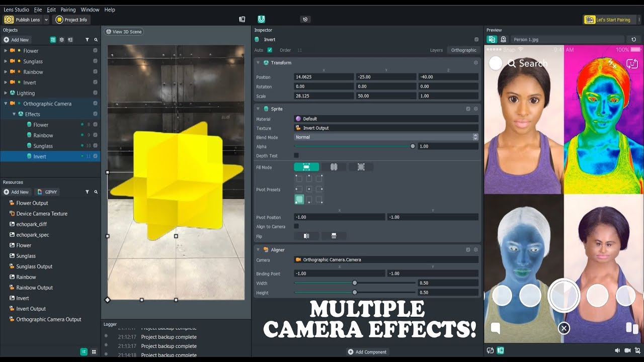Screen dimensions: 644x362
Task: Open the Pairing menu
Action: (68, 10)
